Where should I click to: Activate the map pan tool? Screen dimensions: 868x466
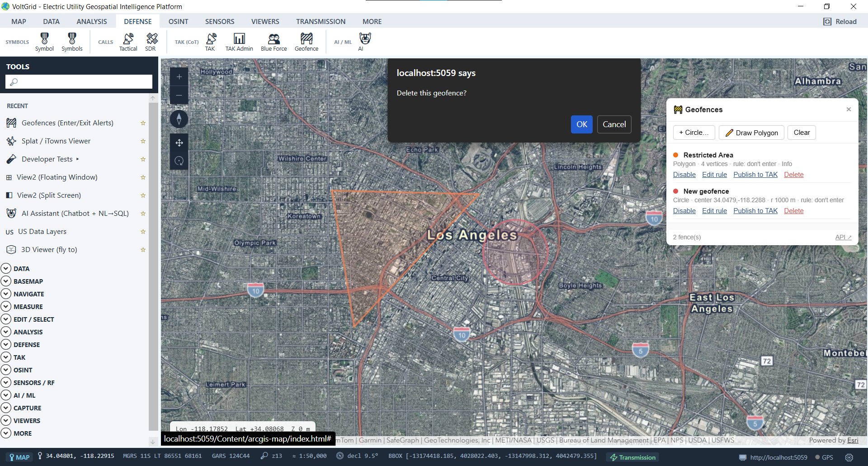(179, 143)
